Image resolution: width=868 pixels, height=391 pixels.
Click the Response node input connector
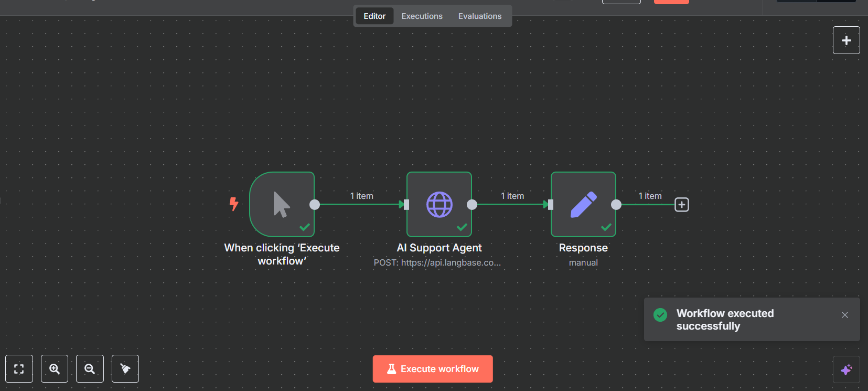551,205
